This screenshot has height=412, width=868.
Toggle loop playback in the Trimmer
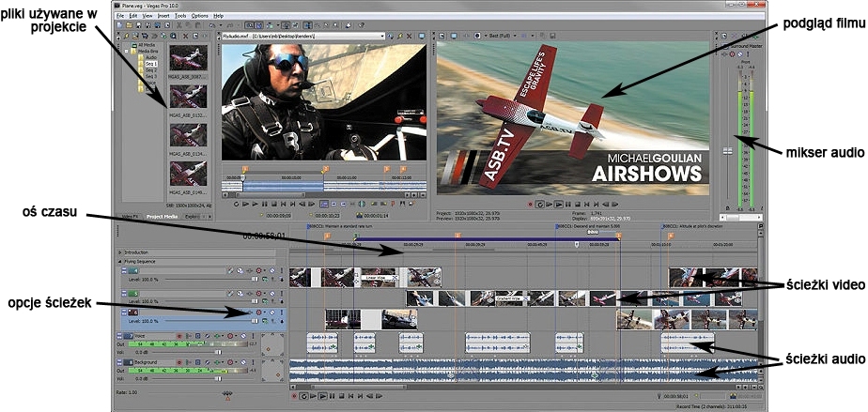coord(237,204)
